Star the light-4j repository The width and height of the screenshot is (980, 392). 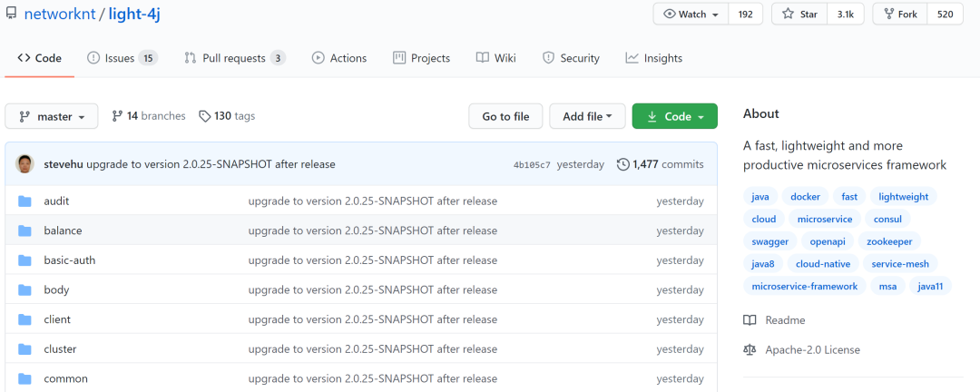coord(799,15)
